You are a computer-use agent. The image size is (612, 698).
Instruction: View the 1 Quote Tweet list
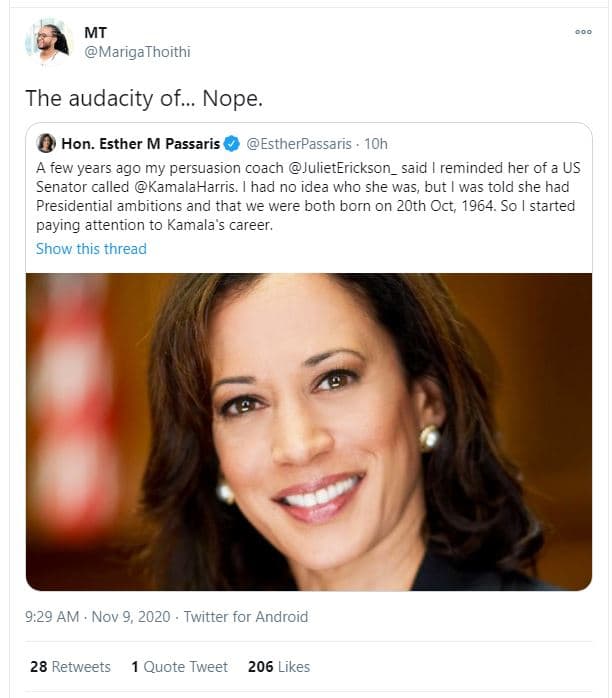click(x=179, y=666)
